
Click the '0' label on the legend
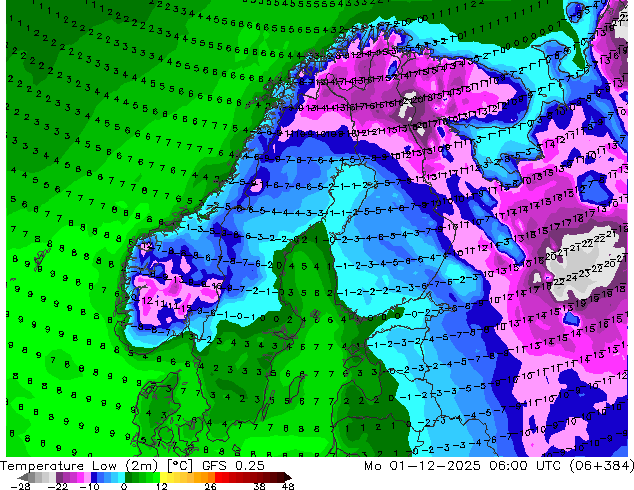coord(124,486)
